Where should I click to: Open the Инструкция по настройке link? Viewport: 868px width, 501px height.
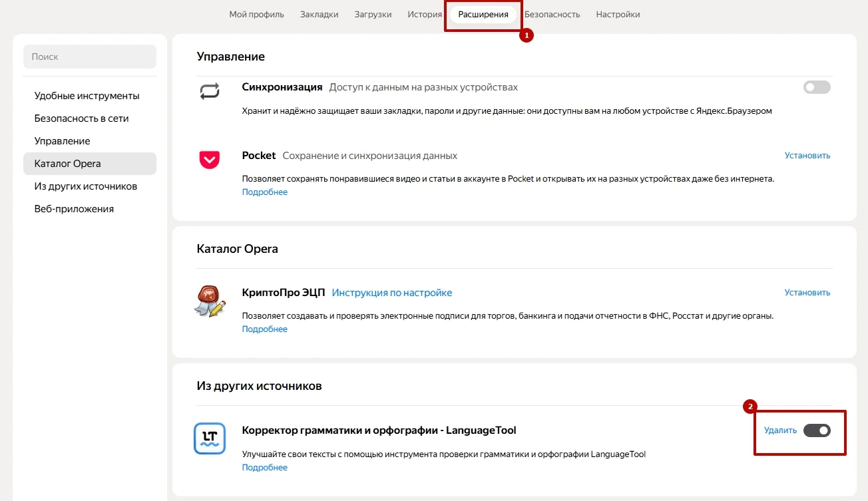point(392,293)
